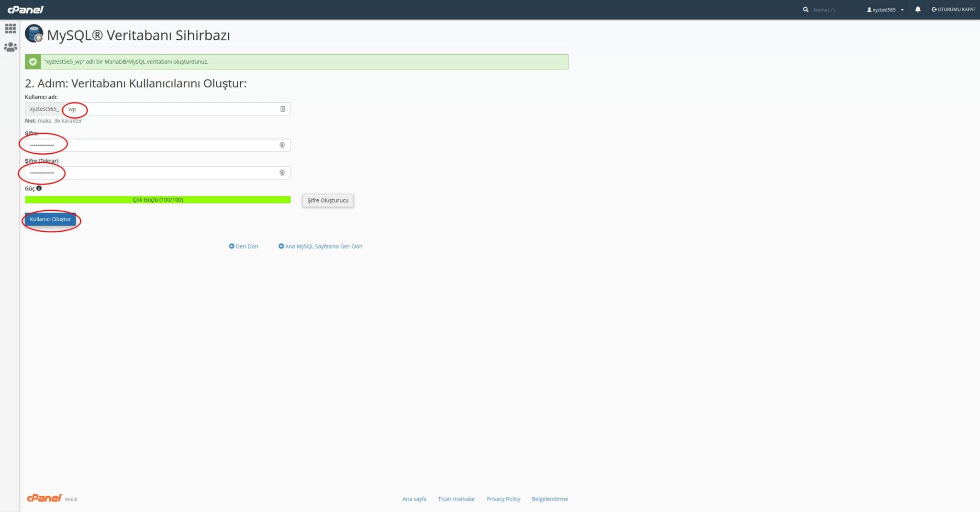Click the Kullanıcı Oluştur button
Viewport: 980px width, 512px height.
tap(50, 219)
